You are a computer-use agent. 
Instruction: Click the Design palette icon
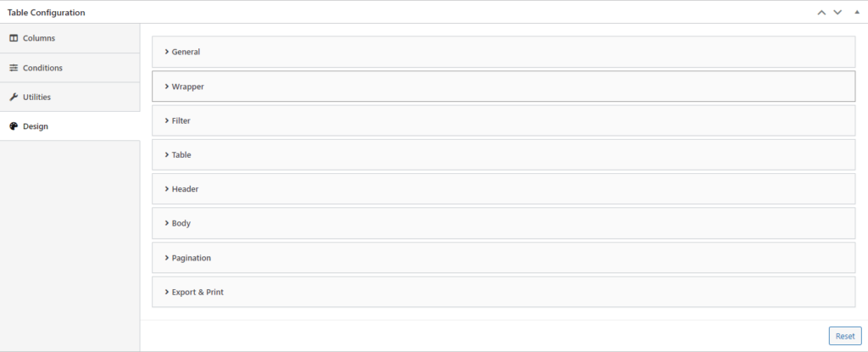pos(14,126)
